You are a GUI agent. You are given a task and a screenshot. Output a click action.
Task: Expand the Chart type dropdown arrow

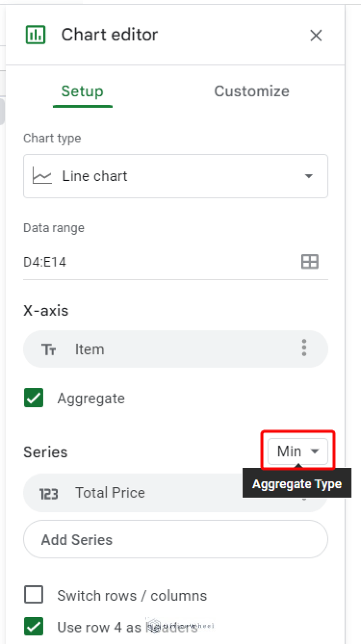tap(308, 176)
